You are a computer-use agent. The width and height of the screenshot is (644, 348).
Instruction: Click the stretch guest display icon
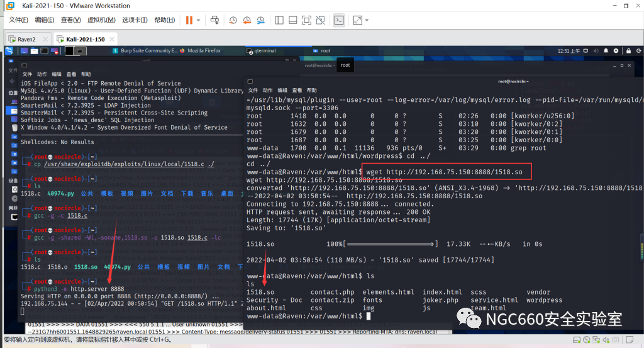357,20
